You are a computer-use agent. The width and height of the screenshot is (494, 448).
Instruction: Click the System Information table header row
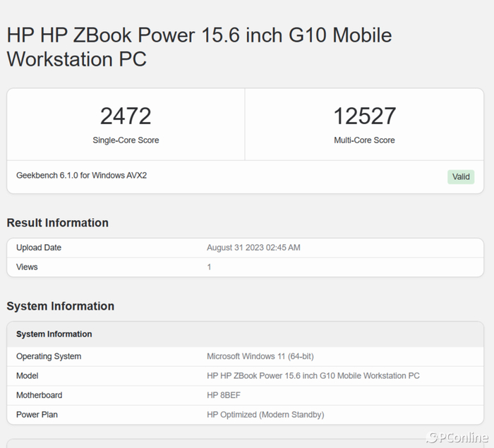tap(245, 334)
